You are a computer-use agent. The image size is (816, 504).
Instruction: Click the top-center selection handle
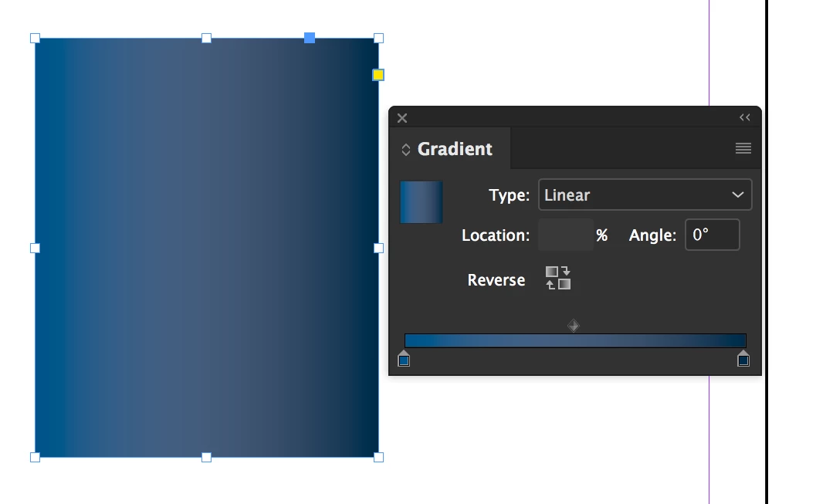[206, 38]
